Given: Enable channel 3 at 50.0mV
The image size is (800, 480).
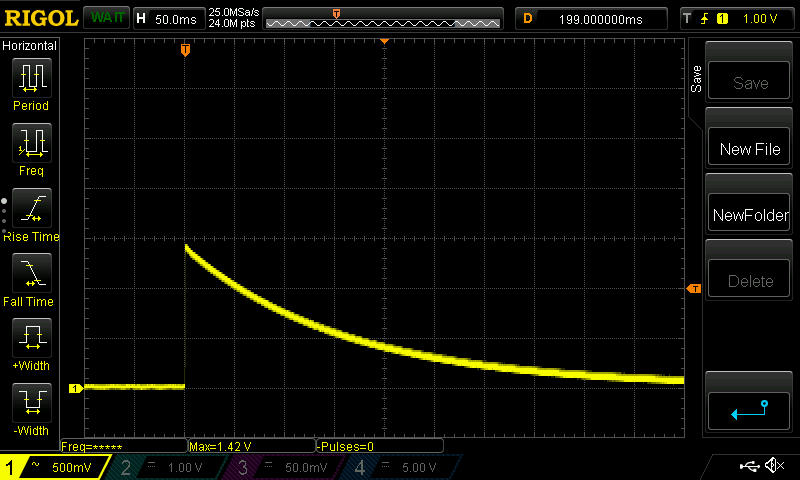Looking at the screenshot, I should pyautogui.click(x=283, y=467).
